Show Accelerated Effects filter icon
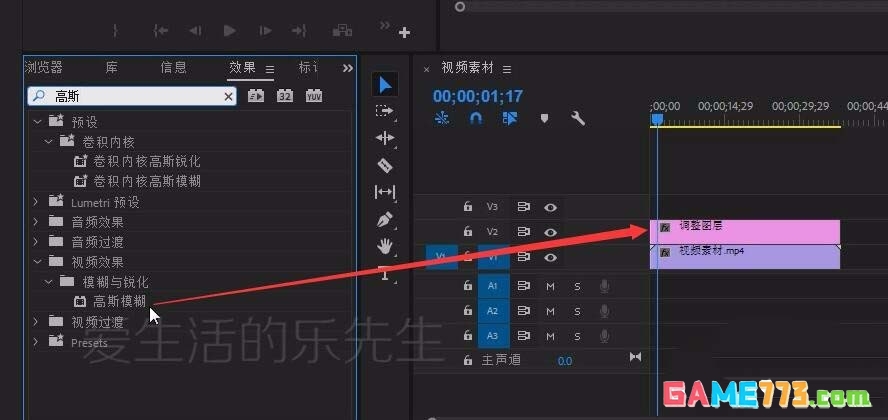 (256, 96)
